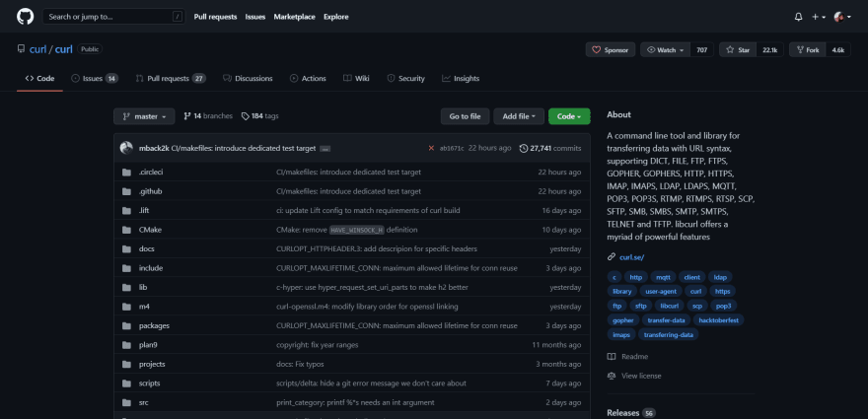
Task: Switch to the repository Issues tab
Action: click(x=95, y=79)
